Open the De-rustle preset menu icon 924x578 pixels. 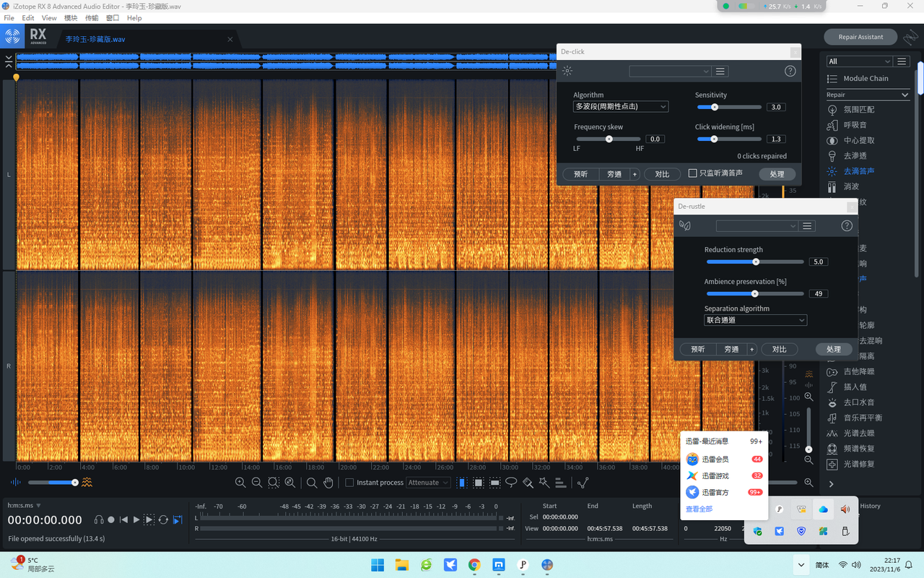(807, 226)
